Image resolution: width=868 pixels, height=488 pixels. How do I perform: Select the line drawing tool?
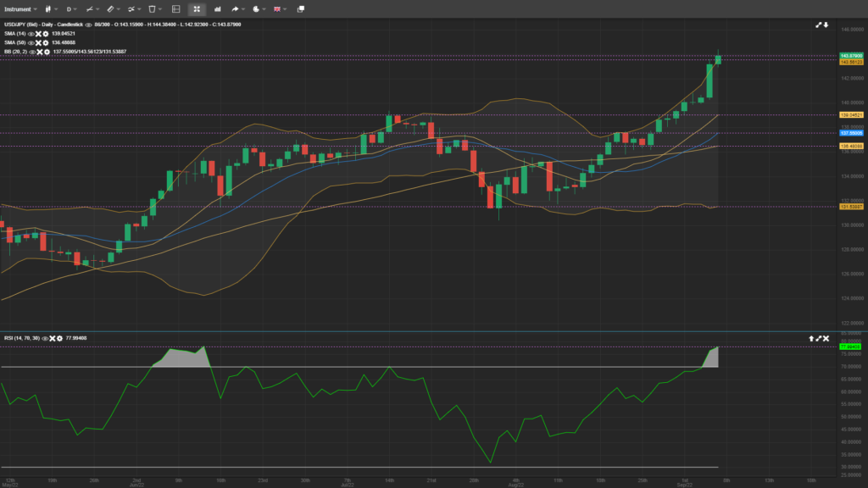(89, 8)
